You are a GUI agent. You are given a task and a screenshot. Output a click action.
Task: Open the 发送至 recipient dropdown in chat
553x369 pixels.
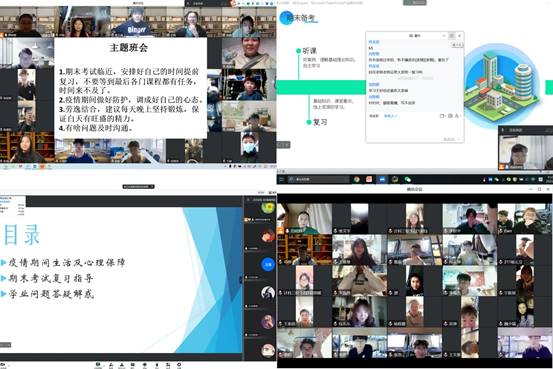click(390, 116)
